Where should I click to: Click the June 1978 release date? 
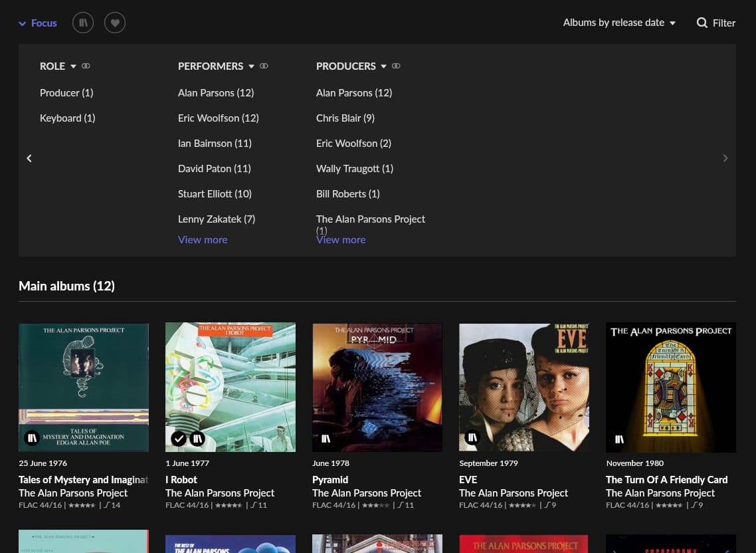click(331, 463)
